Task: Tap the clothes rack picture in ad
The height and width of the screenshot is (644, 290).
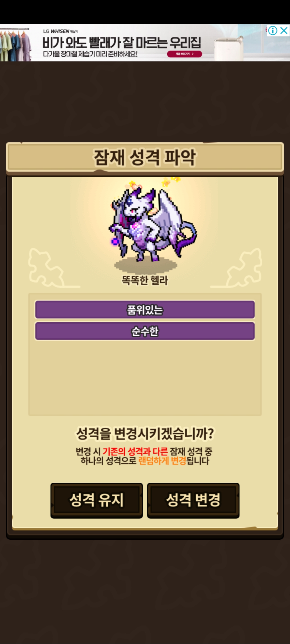Action: [x=15, y=44]
